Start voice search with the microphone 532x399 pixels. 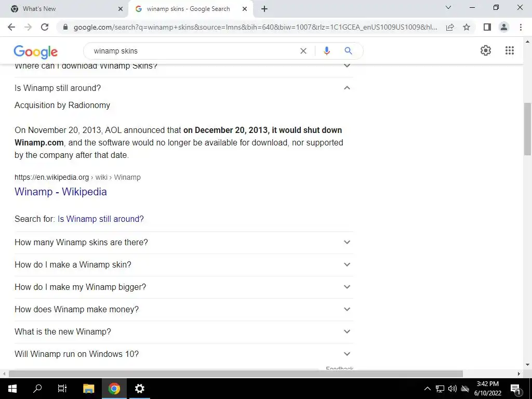click(x=327, y=51)
